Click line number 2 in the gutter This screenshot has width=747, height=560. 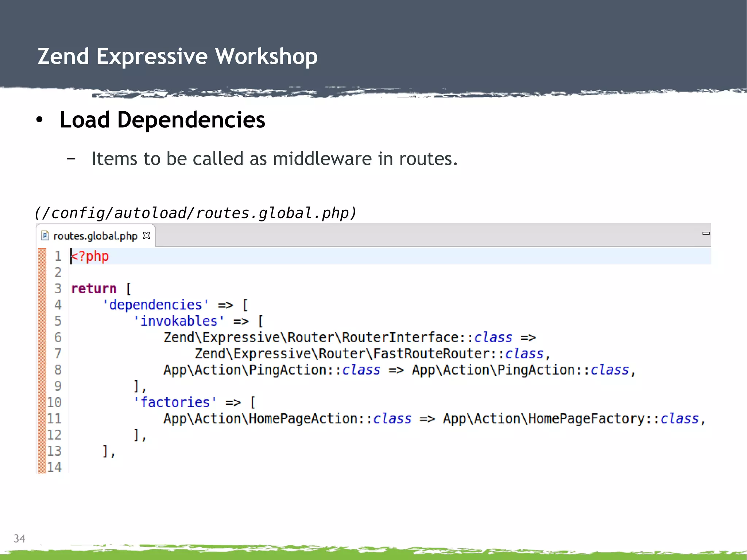point(58,272)
